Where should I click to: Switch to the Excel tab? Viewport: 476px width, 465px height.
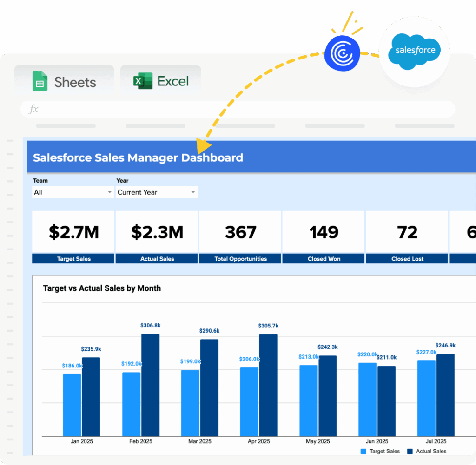[161, 81]
